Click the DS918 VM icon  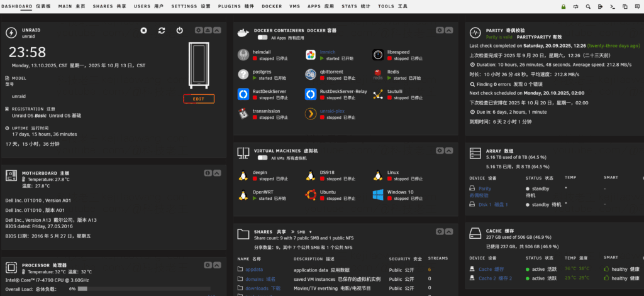click(311, 175)
